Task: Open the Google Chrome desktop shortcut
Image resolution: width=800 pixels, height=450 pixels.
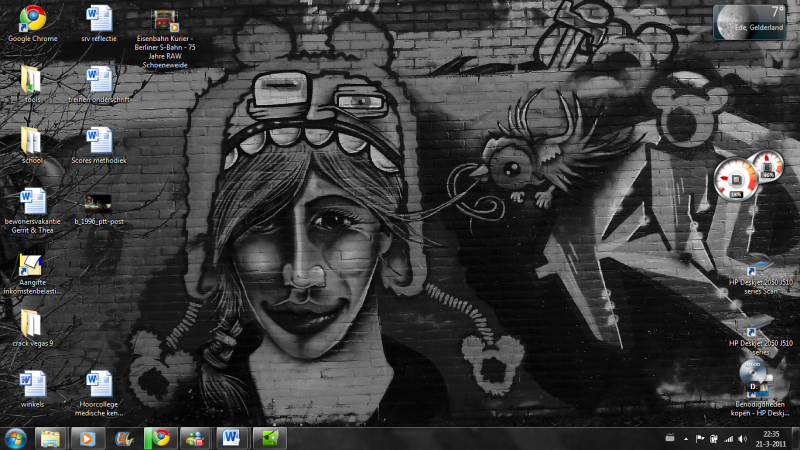Action: coord(33,24)
